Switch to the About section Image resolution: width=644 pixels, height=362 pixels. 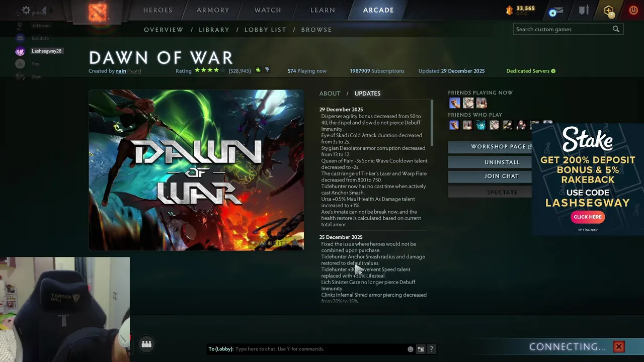[330, 94]
